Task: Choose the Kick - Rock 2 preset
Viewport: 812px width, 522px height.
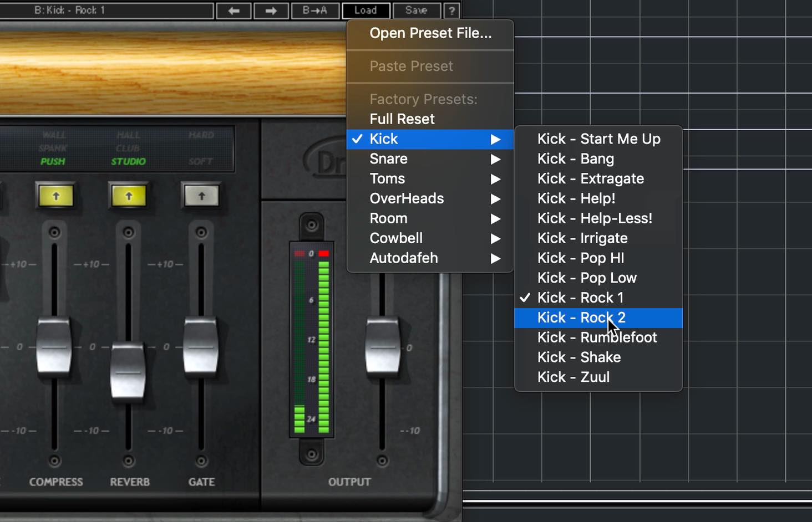Action: (598, 318)
